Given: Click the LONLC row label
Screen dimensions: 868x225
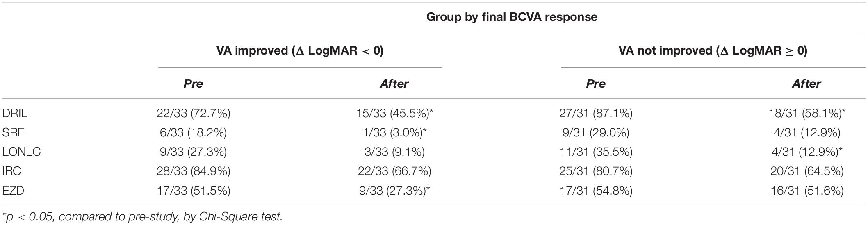Looking at the screenshot, I should (21, 152).
